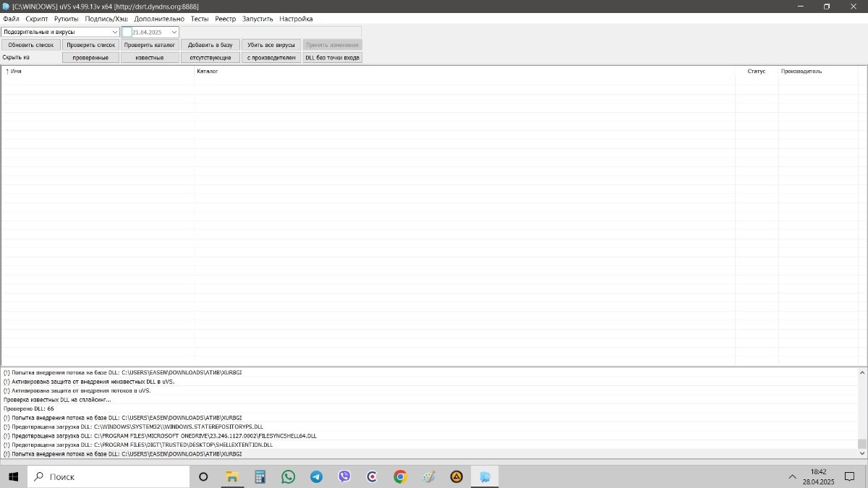This screenshot has height=488, width=868.
Task: Open the Реестр menu
Action: [226, 19]
